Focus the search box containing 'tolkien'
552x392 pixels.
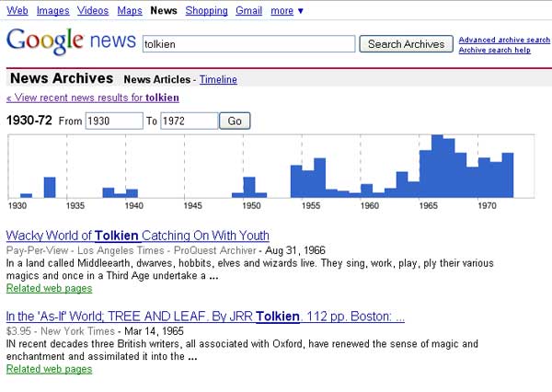[x=249, y=44]
